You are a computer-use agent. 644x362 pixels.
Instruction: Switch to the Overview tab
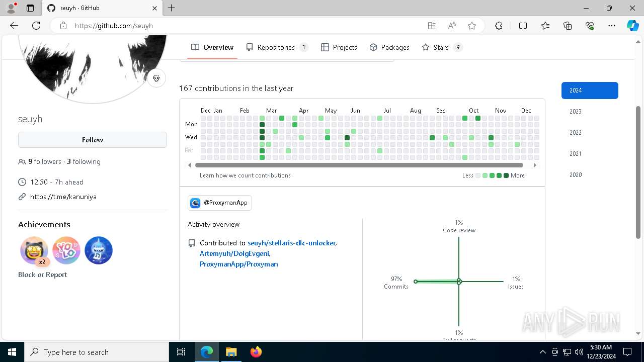click(x=212, y=47)
